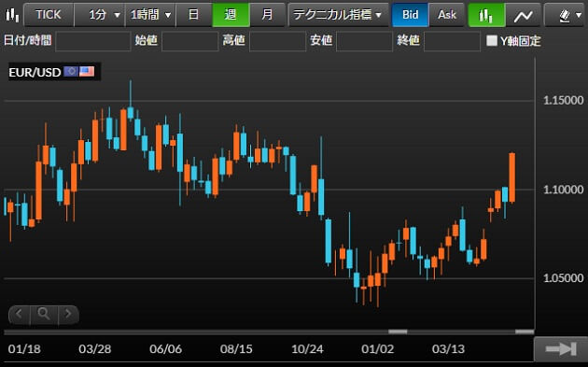Screen dimensions: 588x367
Task: Switch to the 日 daily chart
Action: (x=193, y=15)
